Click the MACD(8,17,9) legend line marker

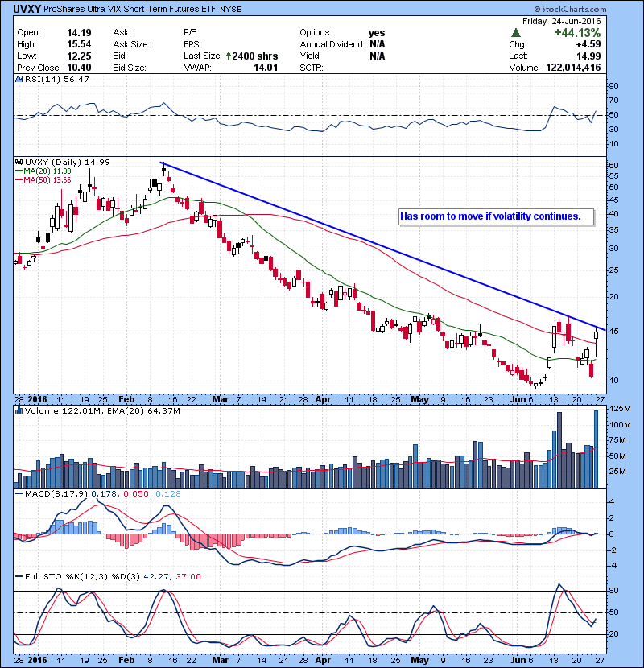click(19, 494)
